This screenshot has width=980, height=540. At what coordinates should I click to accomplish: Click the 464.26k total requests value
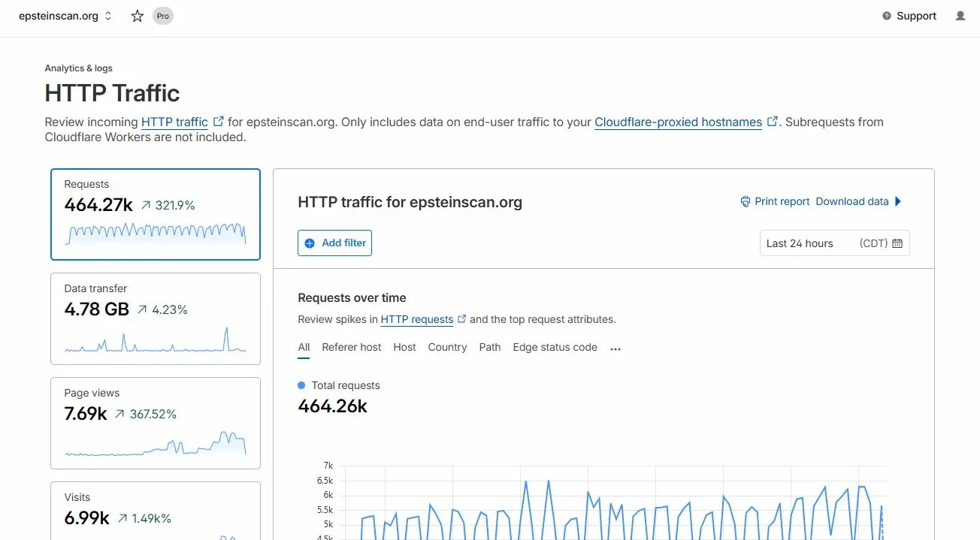tap(332, 406)
